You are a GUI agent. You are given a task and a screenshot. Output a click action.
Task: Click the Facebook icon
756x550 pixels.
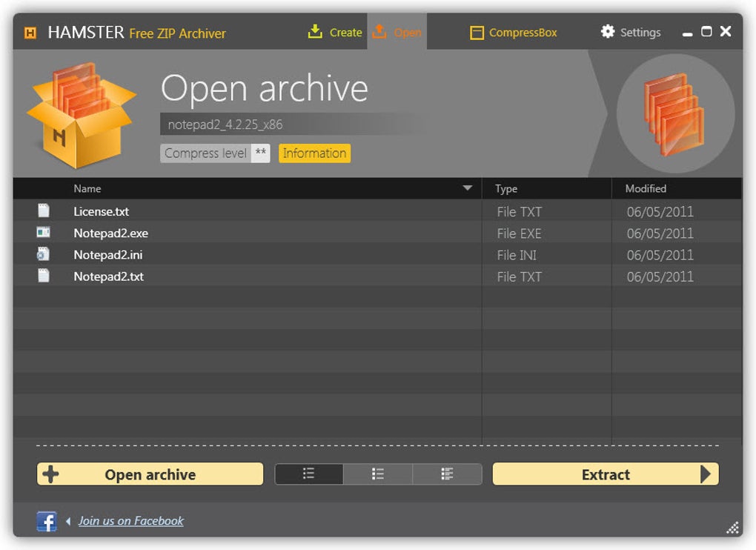[46, 522]
